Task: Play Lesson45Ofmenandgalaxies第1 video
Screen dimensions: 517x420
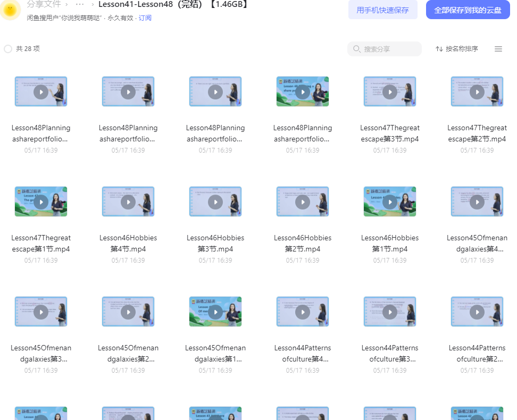Action: (x=215, y=312)
